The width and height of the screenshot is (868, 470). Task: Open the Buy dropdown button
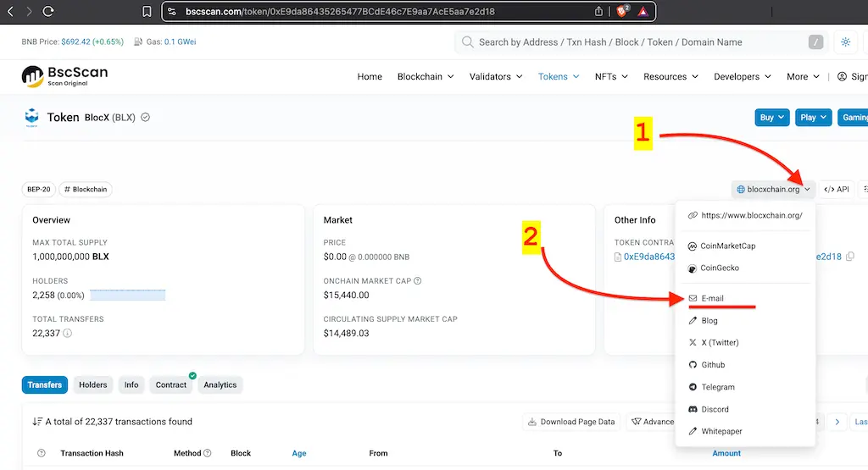click(x=771, y=117)
